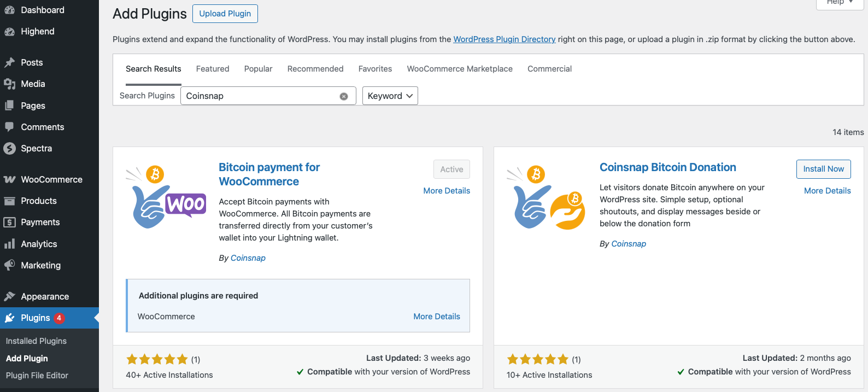
Task: Click the Products archive icon
Action: pos(9,201)
